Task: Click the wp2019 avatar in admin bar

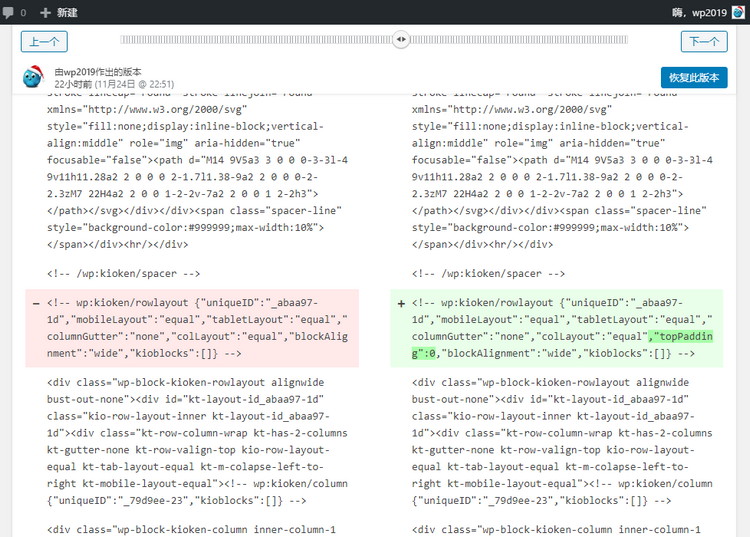Action: click(x=738, y=12)
